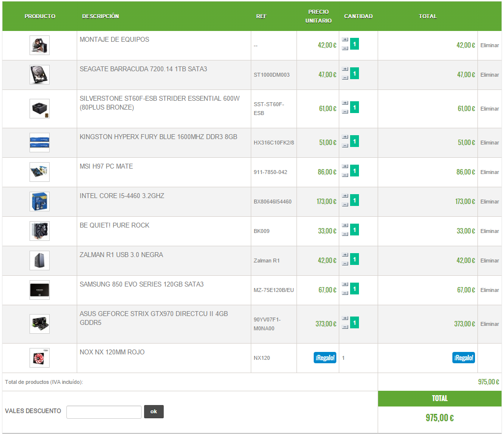Select the 975,00 € products total value
The image size is (504, 435).
coord(489,382)
